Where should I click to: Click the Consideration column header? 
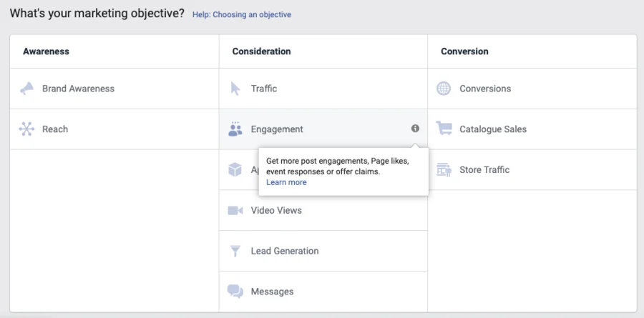[261, 51]
